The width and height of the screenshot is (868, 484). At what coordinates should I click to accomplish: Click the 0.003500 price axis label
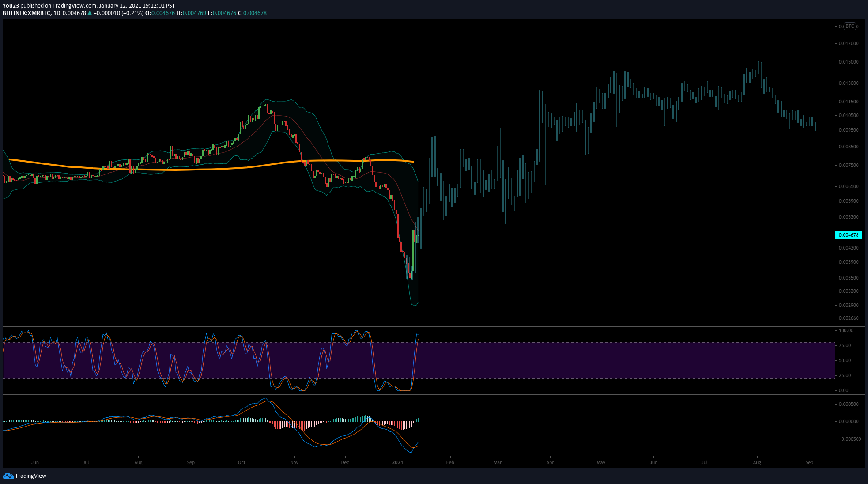click(849, 278)
